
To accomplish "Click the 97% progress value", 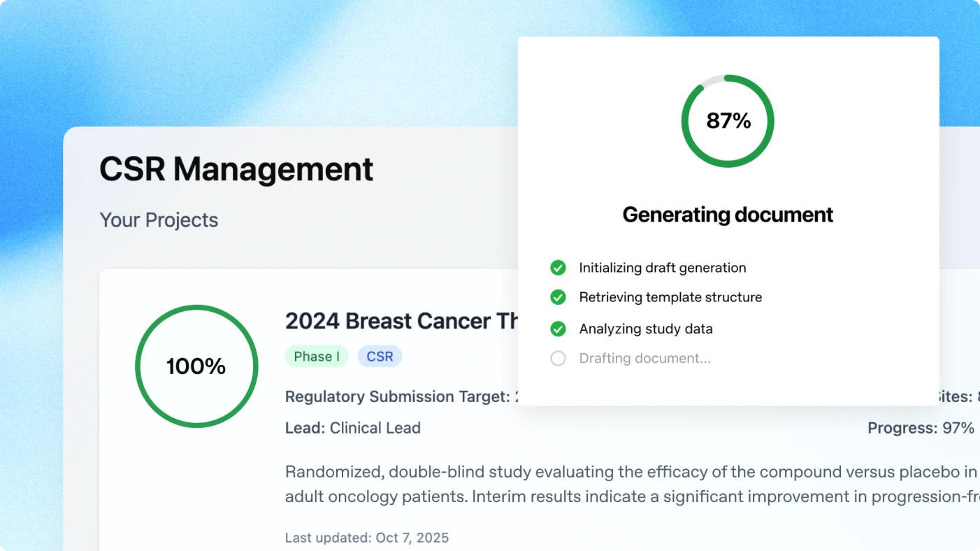I will [x=962, y=427].
